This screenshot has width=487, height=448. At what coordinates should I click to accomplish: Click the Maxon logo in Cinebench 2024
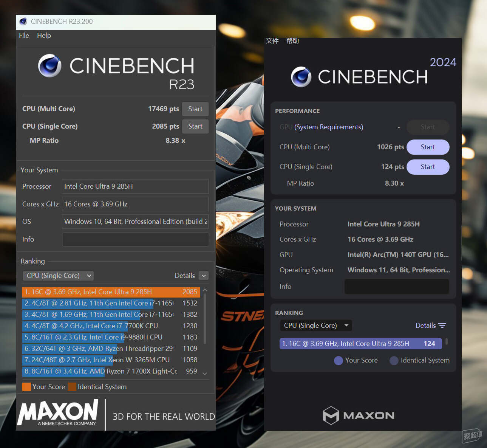(x=359, y=415)
